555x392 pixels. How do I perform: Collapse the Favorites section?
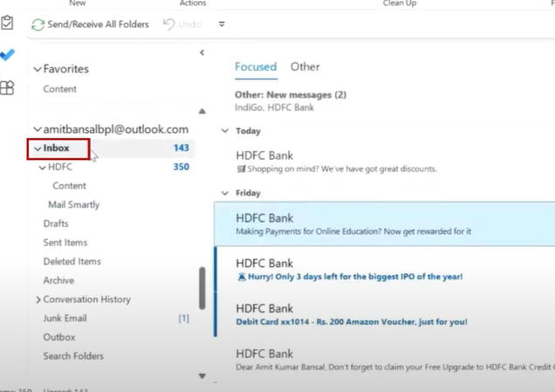tap(38, 69)
